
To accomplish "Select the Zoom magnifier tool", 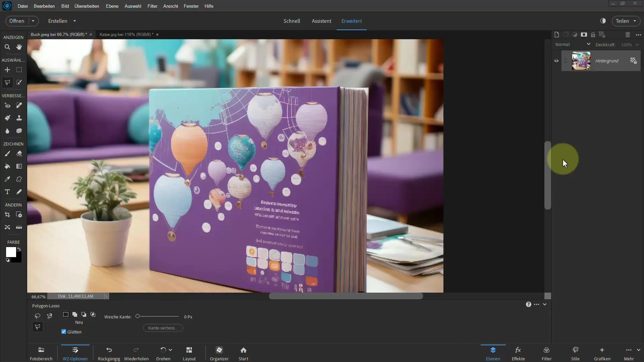I will [x=7, y=47].
